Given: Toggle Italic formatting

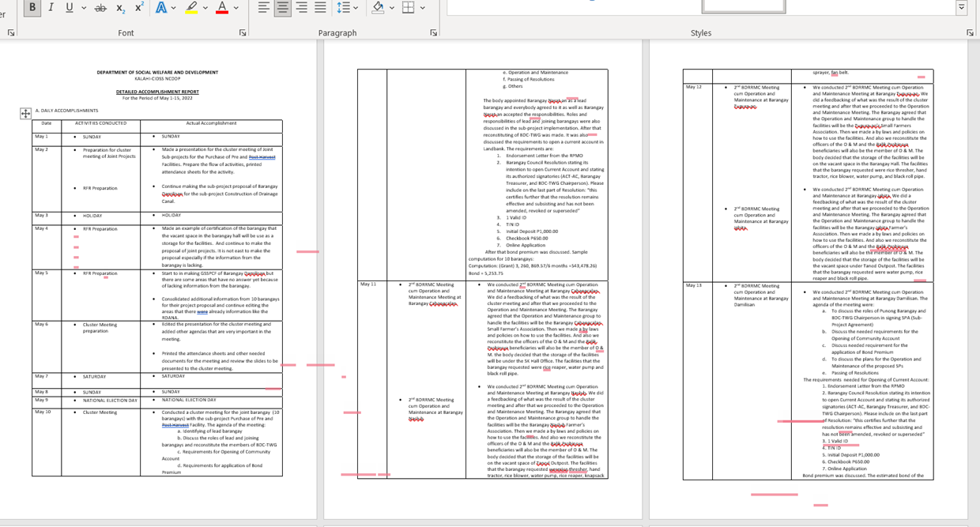Looking at the screenshot, I should [x=51, y=7].
